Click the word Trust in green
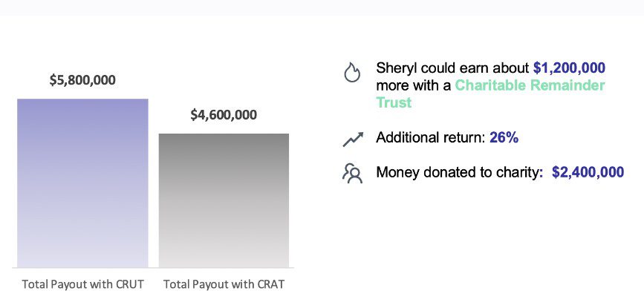644x308 pixels. 394,102
